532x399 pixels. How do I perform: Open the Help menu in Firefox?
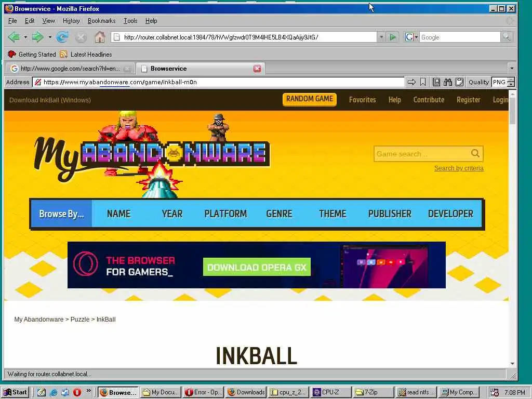[151, 21]
